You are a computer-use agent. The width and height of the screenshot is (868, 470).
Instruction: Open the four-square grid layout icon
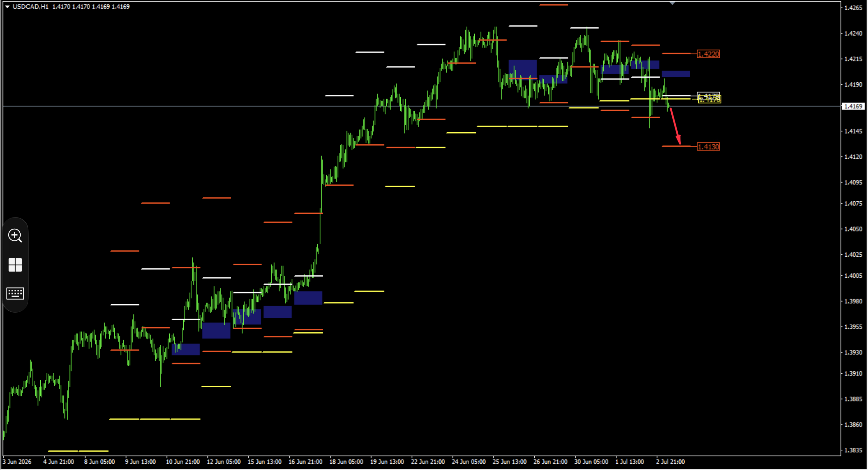coord(15,265)
